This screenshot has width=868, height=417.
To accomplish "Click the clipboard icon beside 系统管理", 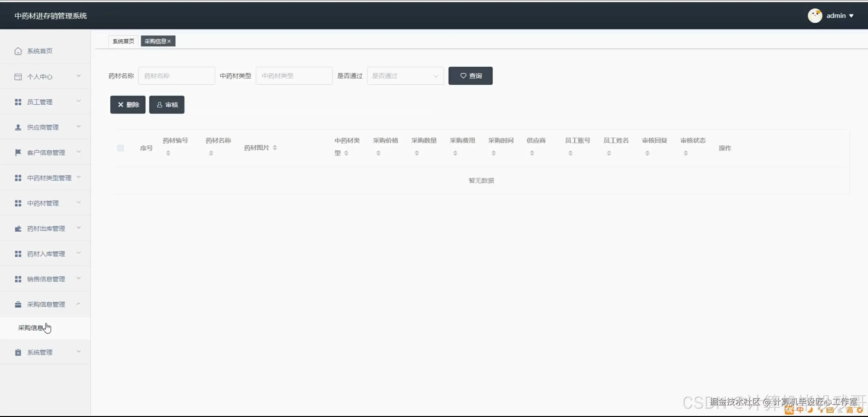I will (18, 352).
